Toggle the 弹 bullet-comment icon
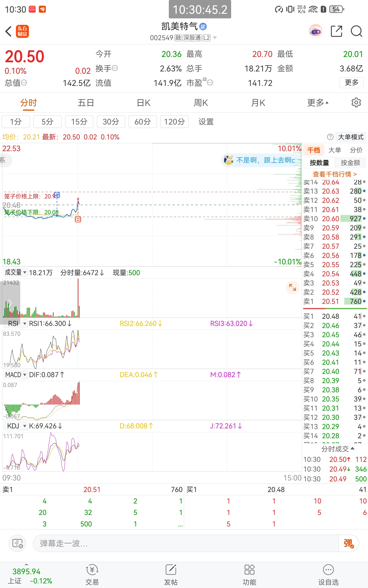368x588 pixels. point(348,543)
